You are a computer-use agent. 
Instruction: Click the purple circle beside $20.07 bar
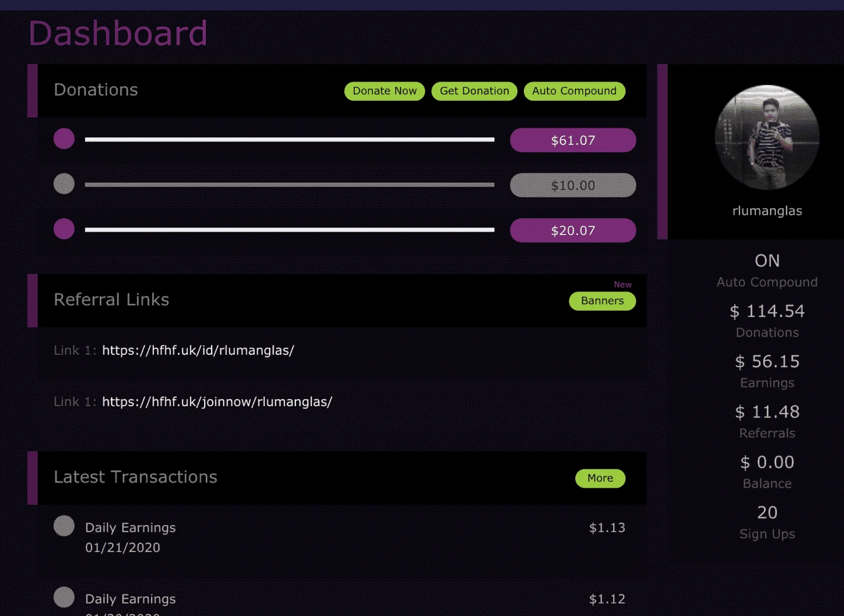(64, 229)
